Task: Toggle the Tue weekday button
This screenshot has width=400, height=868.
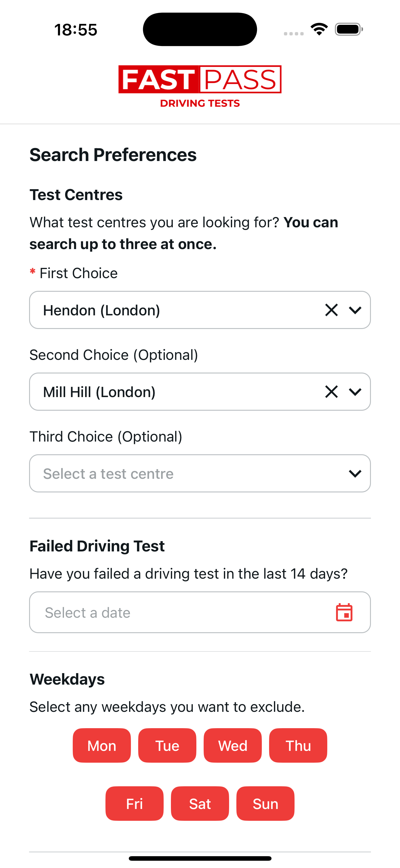Action: pos(167,745)
